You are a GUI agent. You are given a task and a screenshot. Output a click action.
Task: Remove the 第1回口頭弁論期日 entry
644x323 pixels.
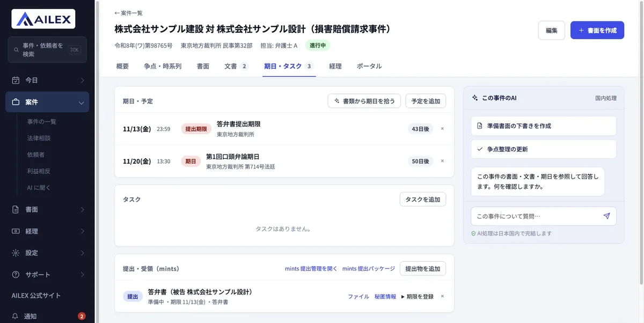(442, 161)
